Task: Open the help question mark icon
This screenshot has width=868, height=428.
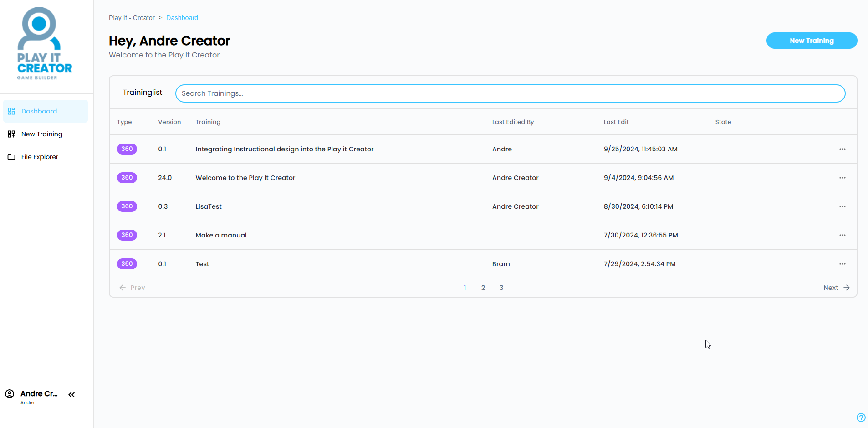Action: point(861,418)
